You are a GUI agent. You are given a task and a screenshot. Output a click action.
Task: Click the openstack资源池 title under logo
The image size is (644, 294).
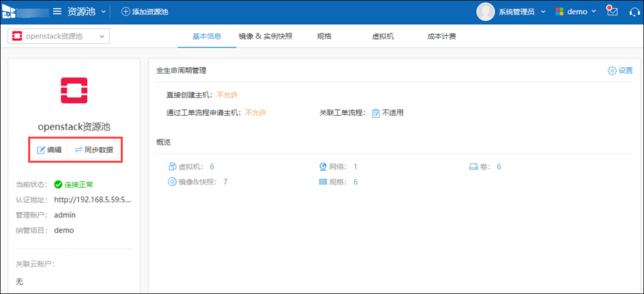coord(74,127)
